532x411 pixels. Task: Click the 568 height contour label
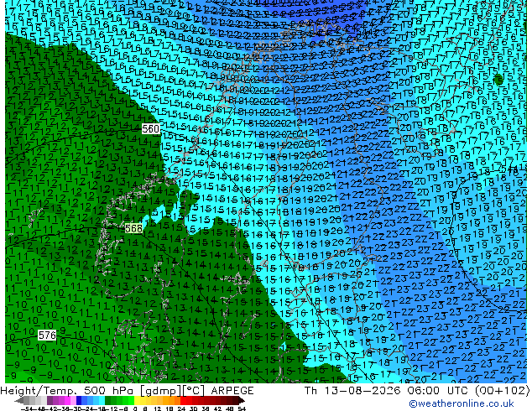click(x=133, y=228)
